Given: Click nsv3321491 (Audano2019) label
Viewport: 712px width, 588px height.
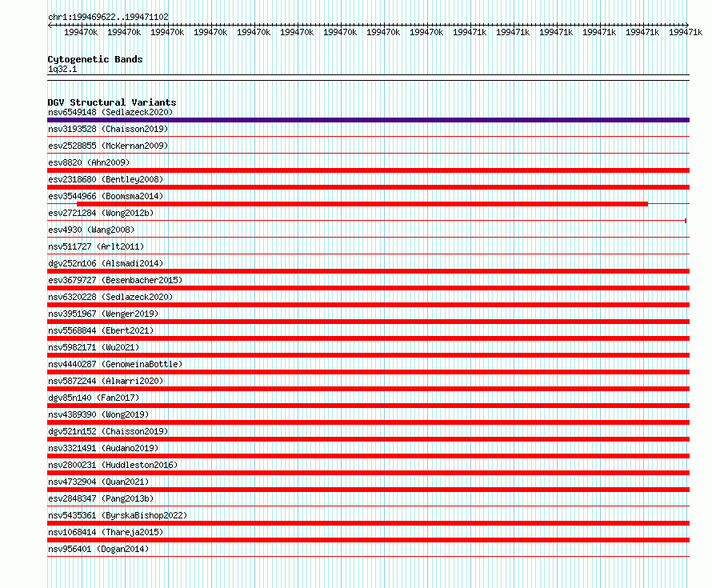Looking at the screenshot, I should (103, 448).
